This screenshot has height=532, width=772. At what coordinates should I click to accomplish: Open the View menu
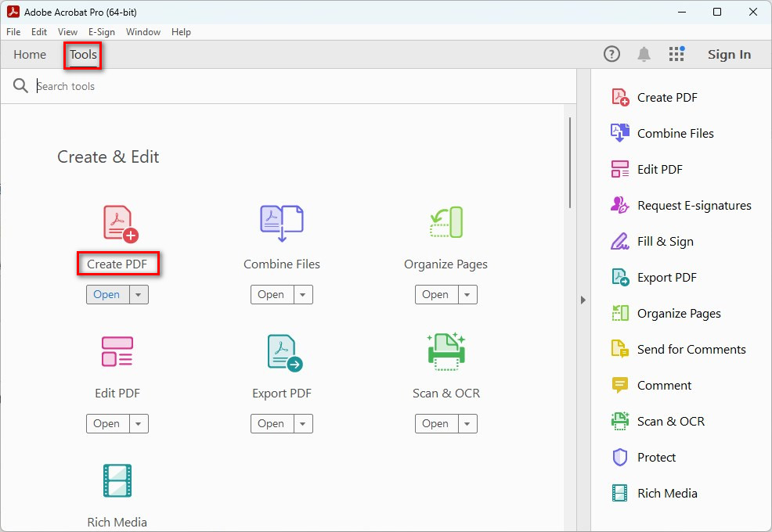click(x=67, y=32)
